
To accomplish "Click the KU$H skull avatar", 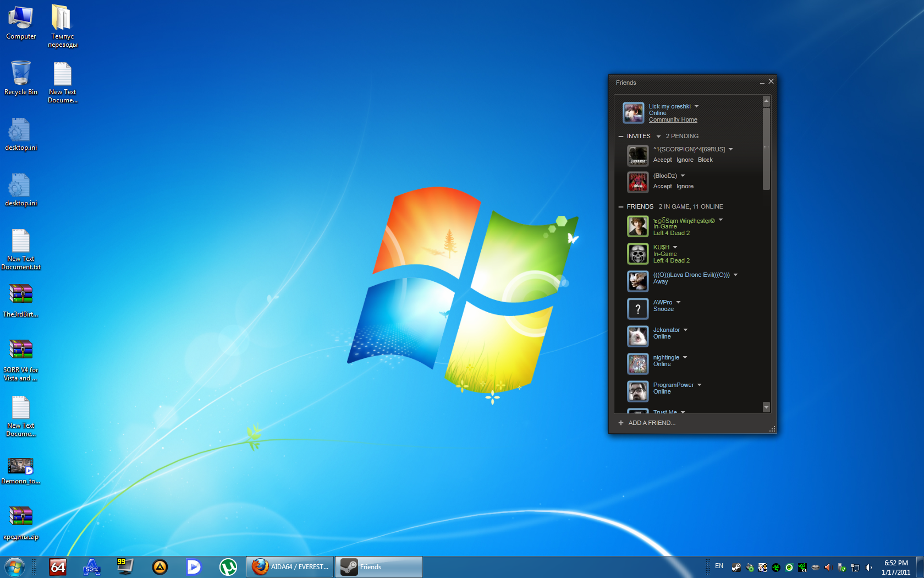I will pos(638,254).
